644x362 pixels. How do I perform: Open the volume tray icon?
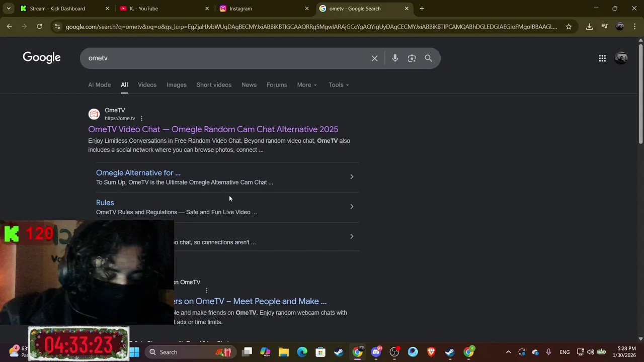pos(590,352)
